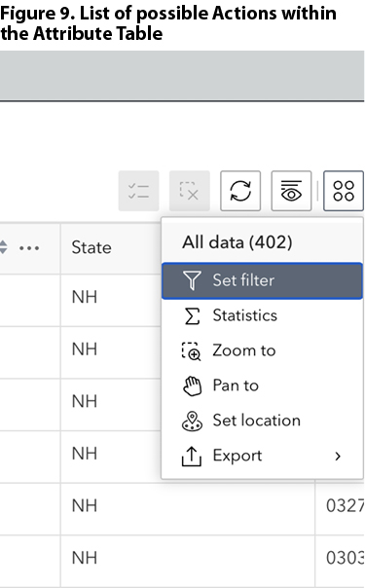Screen dimensions: 365x588
Task: Open the three-dots column options menu
Action: click(29, 248)
